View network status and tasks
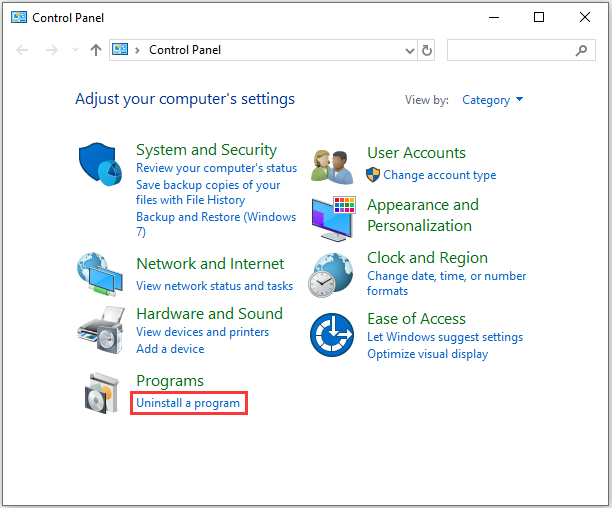The image size is (612, 508). tap(214, 286)
